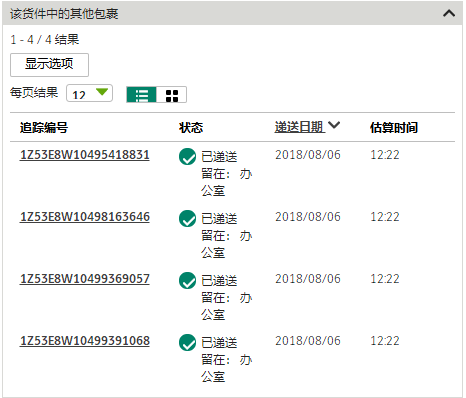The image size is (466, 398).
Task: Open tracking number 1Z53E8W10499391068
Action: tap(85, 341)
